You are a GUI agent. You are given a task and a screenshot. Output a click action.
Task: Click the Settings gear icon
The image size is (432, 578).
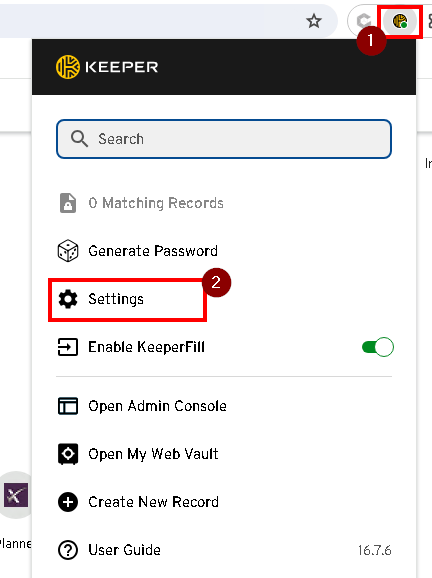point(68,299)
